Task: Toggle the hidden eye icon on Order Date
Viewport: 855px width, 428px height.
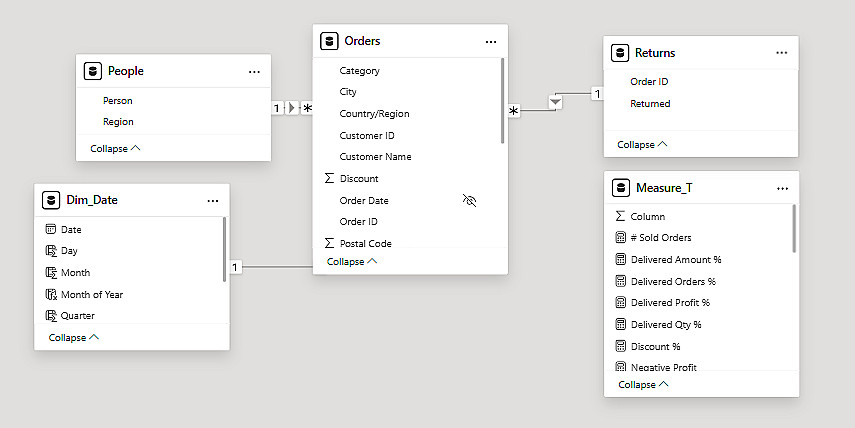Action: pos(470,200)
